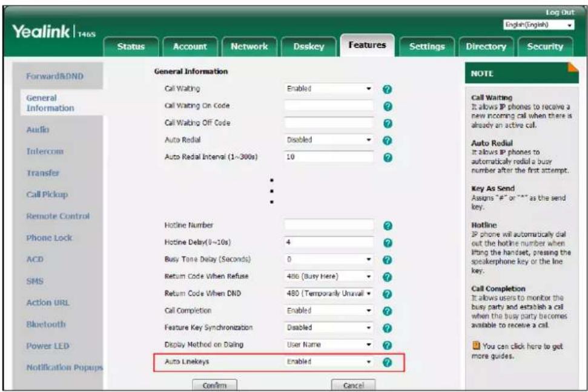Open Feature Key Synchronization dropdown

point(328,327)
